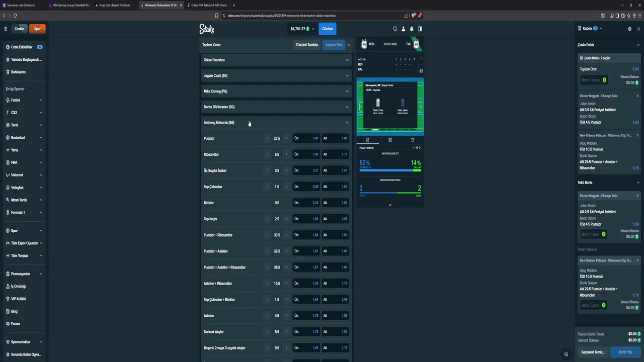
Task: Open the lineups jersey tab icon
Action: click(413, 140)
